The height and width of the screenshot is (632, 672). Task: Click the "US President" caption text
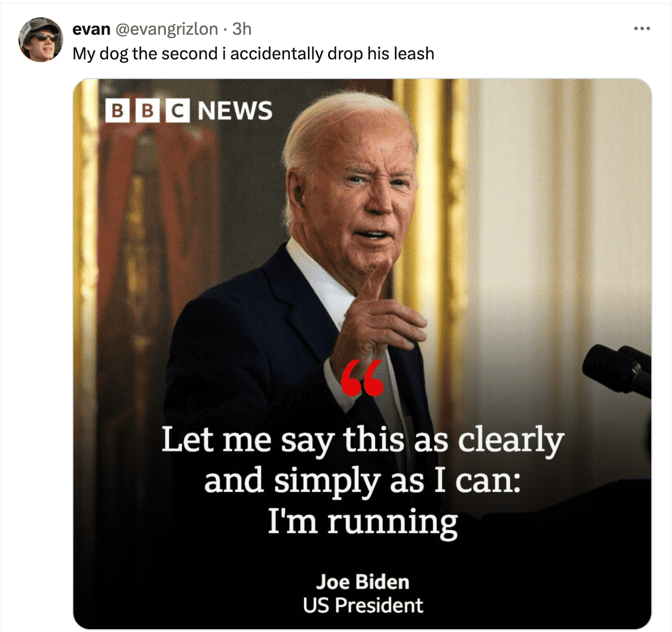(x=363, y=606)
